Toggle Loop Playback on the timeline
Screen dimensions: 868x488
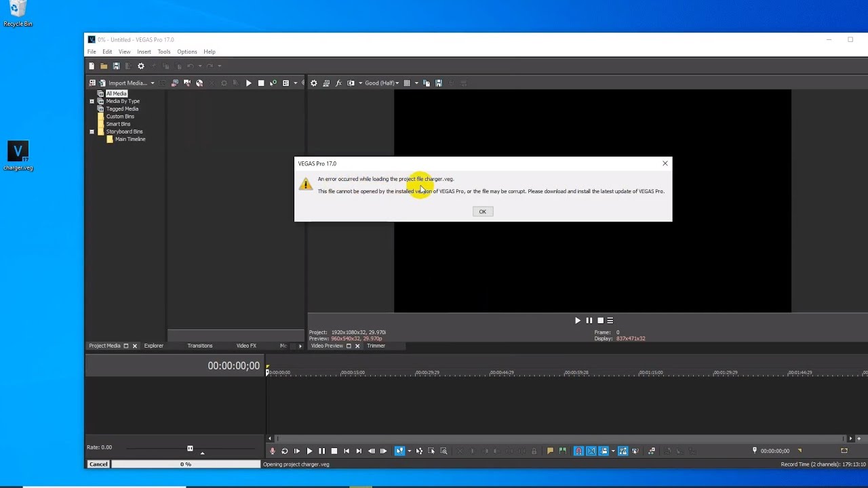[x=285, y=451]
